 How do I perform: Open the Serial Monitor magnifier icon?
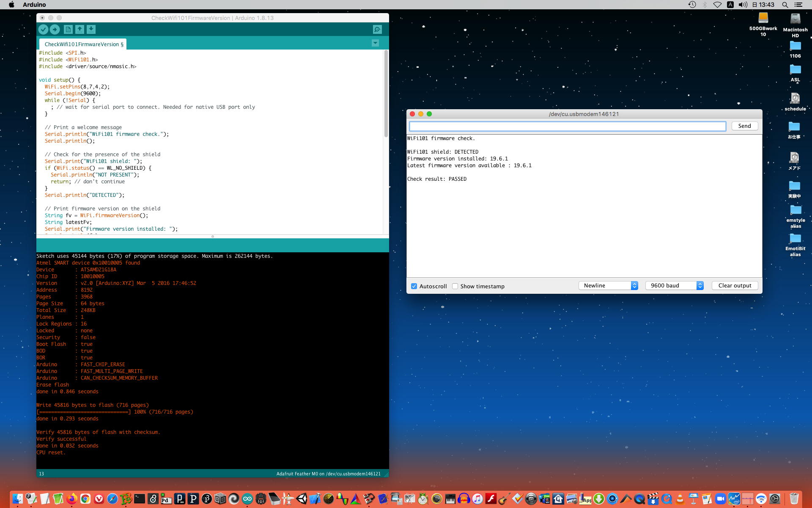pyautogui.click(x=377, y=29)
